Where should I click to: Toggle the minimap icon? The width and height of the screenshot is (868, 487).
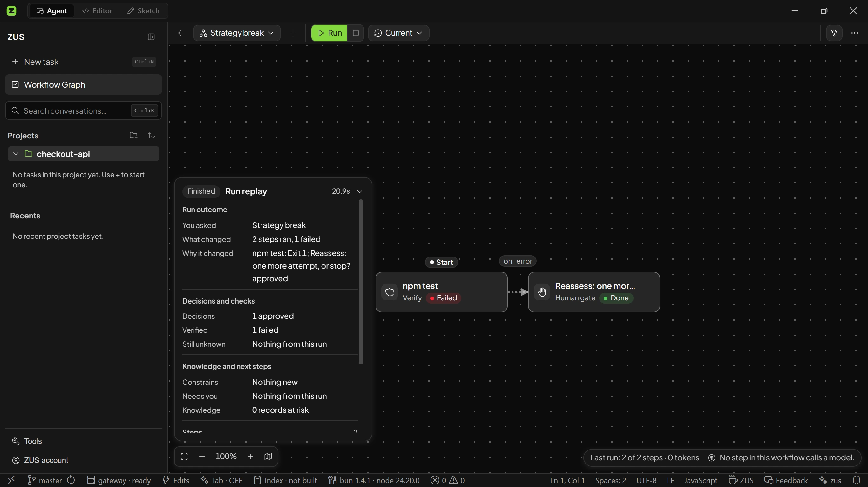[x=268, y=457]
